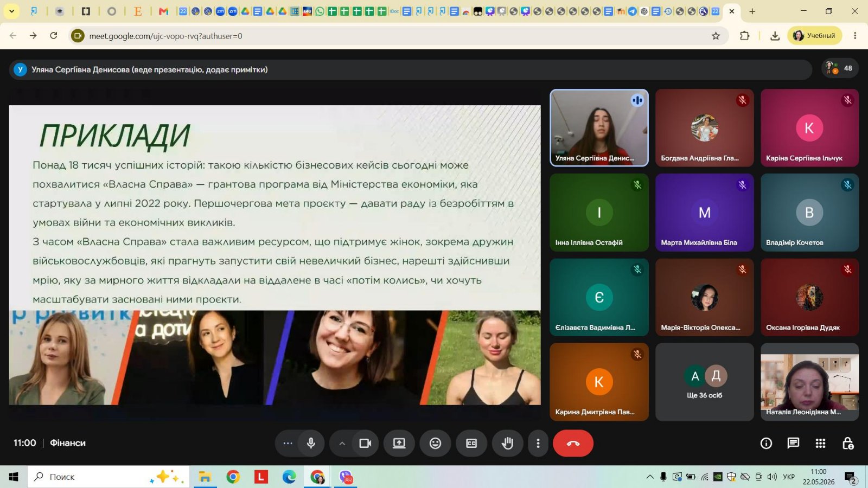Open collapsed controls ellipsis button

point(288,443)
